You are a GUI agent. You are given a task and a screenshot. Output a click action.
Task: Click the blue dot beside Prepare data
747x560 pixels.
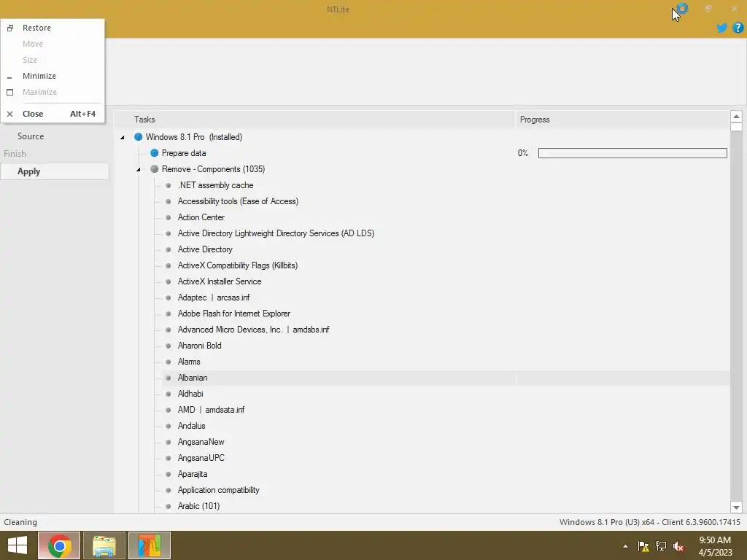155,153
